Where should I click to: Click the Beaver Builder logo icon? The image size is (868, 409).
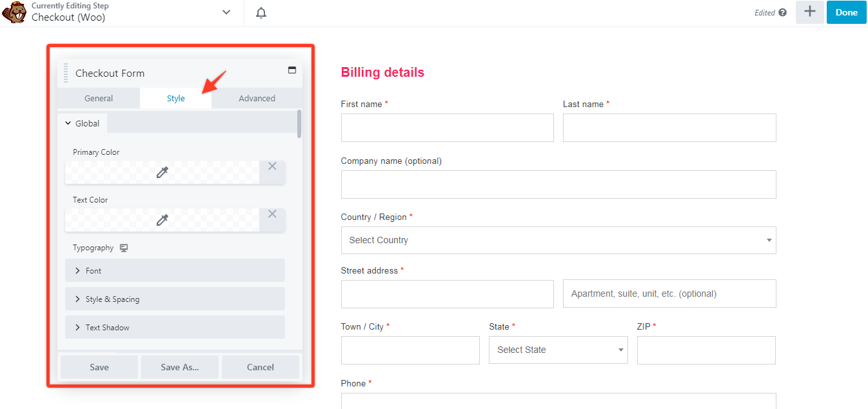[x=14, y=12]
